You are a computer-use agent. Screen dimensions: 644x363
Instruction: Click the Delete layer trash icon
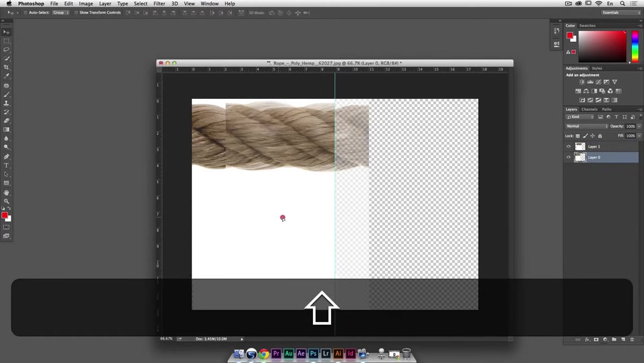click(632, 339)
